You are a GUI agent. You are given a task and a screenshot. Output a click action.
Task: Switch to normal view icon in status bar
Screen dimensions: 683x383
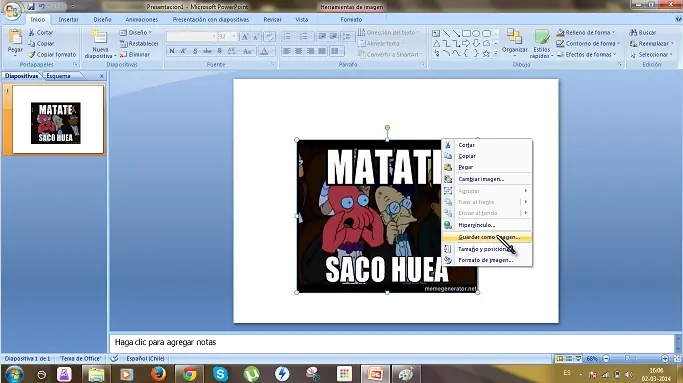coord(559,359)
